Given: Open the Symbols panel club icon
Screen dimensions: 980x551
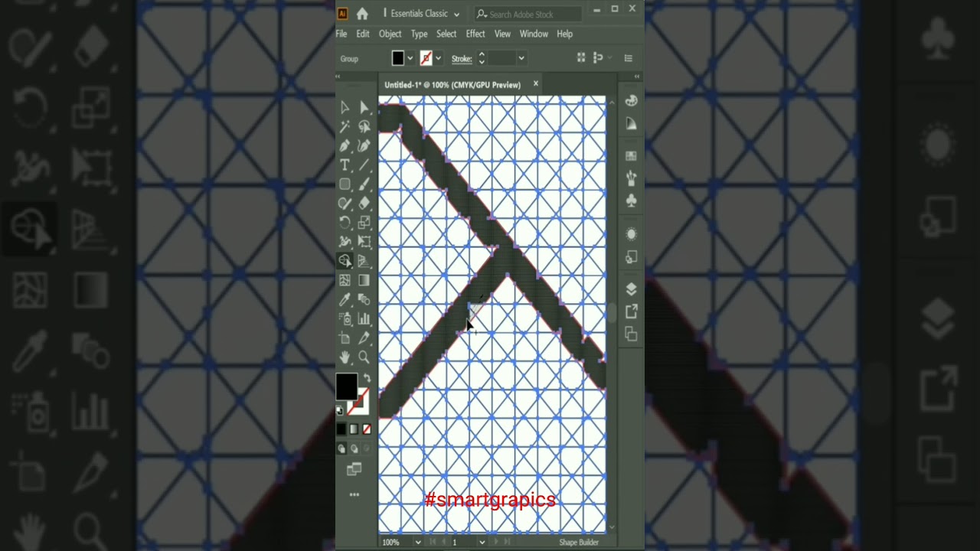Looking at the screenshot, I should [x=631, y=201].
